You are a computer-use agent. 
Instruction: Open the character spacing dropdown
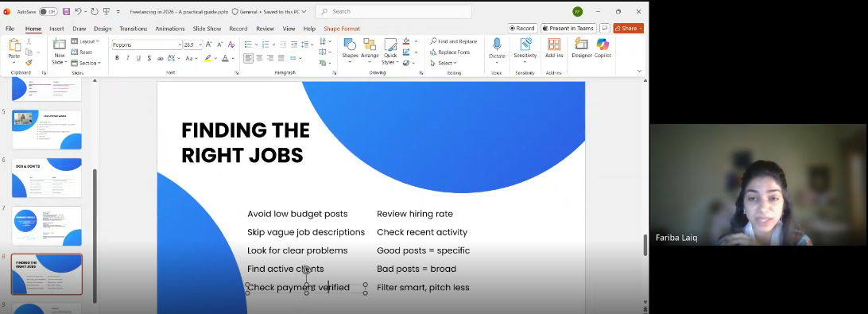coord(174,58)
